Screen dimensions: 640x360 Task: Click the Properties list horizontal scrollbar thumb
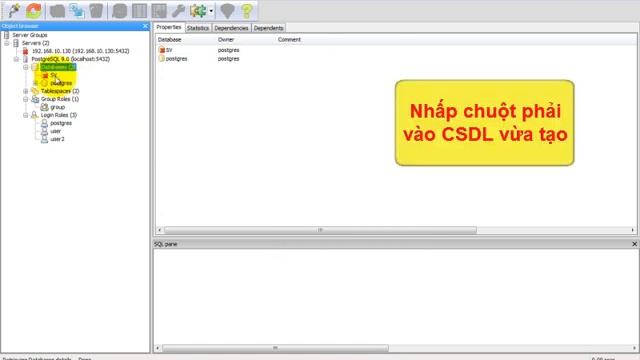(320, 230)
